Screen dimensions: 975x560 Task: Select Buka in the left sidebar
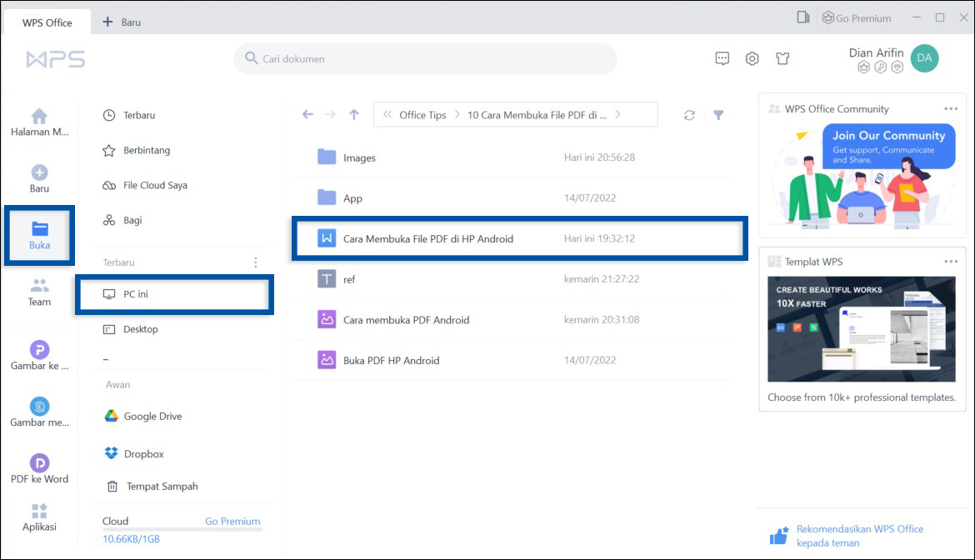tap(38, 236)
